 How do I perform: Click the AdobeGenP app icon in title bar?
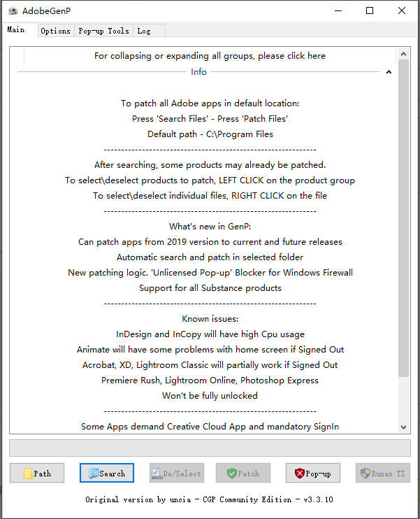pos(13,11)
